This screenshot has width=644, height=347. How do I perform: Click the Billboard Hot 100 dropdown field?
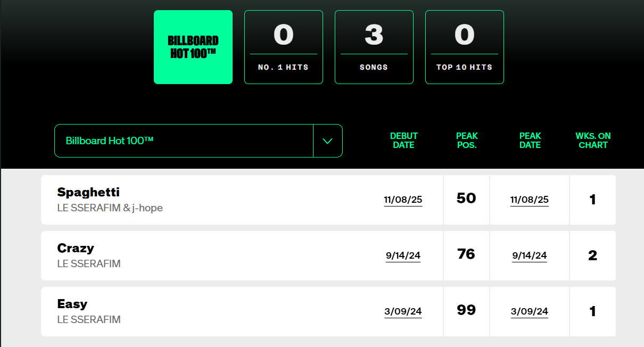pyautogui.click(x=184, y=141)
